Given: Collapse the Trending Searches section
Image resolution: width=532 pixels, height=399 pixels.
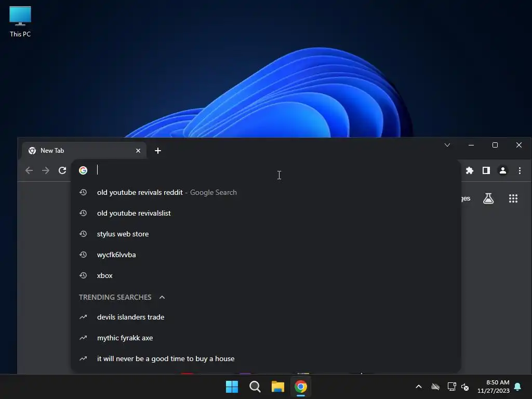Looking at the screenshot, I should (x=162, y=297).
